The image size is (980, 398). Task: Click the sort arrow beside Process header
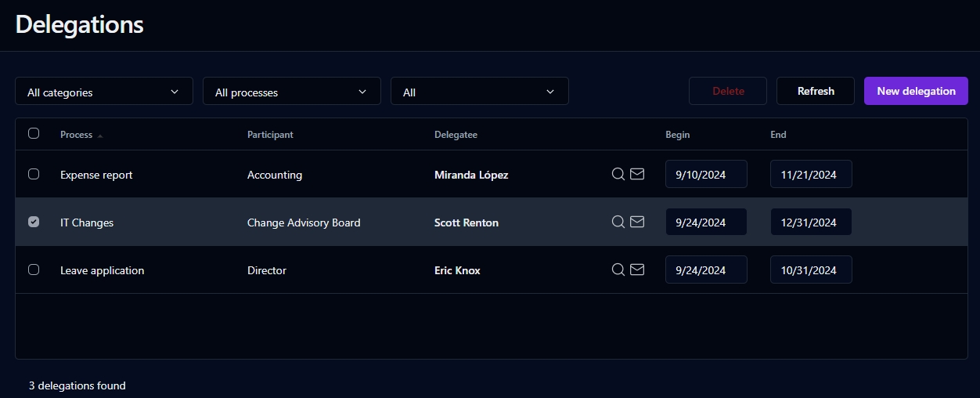(x=100, y=136)
